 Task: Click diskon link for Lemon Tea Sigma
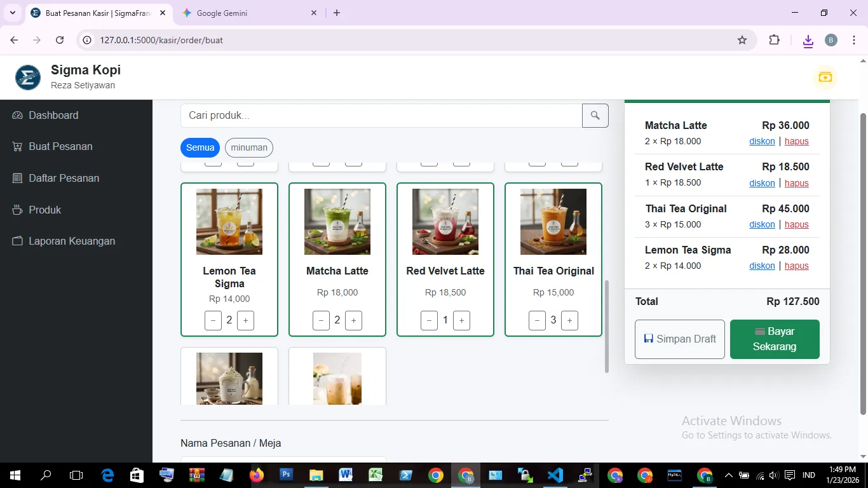click(762, 266)
